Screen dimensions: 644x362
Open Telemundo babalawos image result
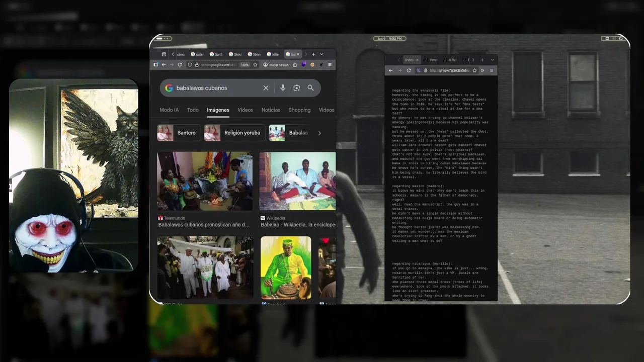pos(205,181)
